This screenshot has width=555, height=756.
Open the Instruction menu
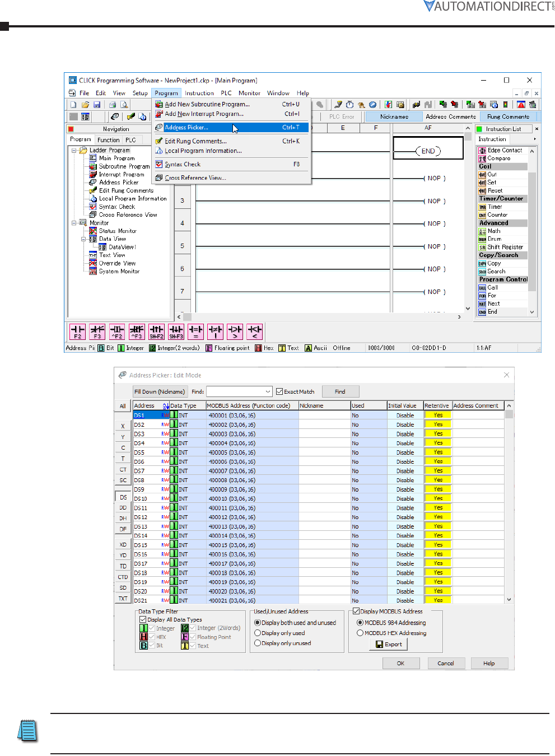click(199, 94)
